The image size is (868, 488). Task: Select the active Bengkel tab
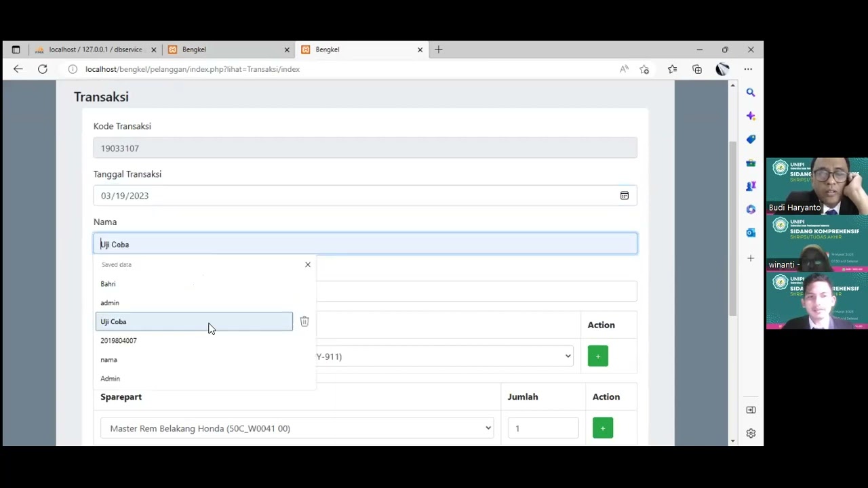[x=361, y=49]
